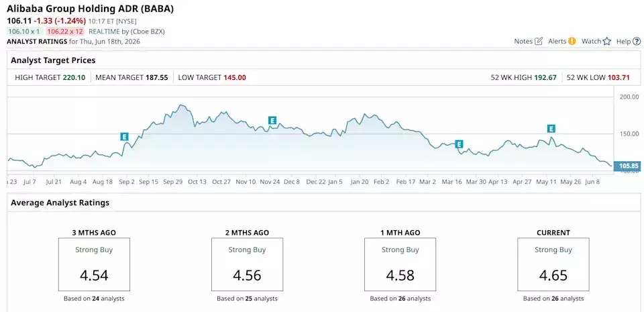
Task: Click earnings marker near Nov 24
Action: [x=272, y=120]
